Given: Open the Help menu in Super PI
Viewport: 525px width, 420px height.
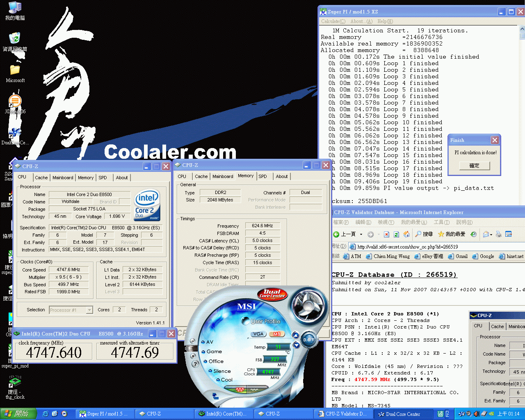Looking at the screenshot, I should pos(385,21).
